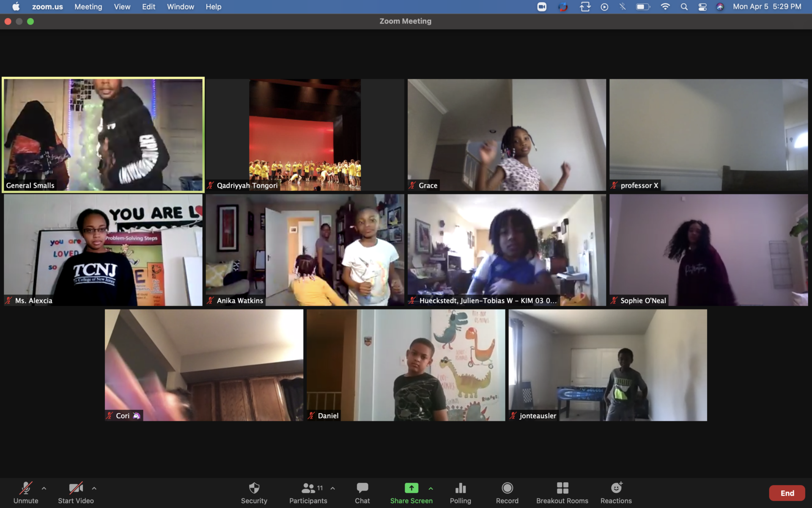This screenshot has width=812, height=508.
Task: Open the Chat bubble panel
Action: (362, 493)
